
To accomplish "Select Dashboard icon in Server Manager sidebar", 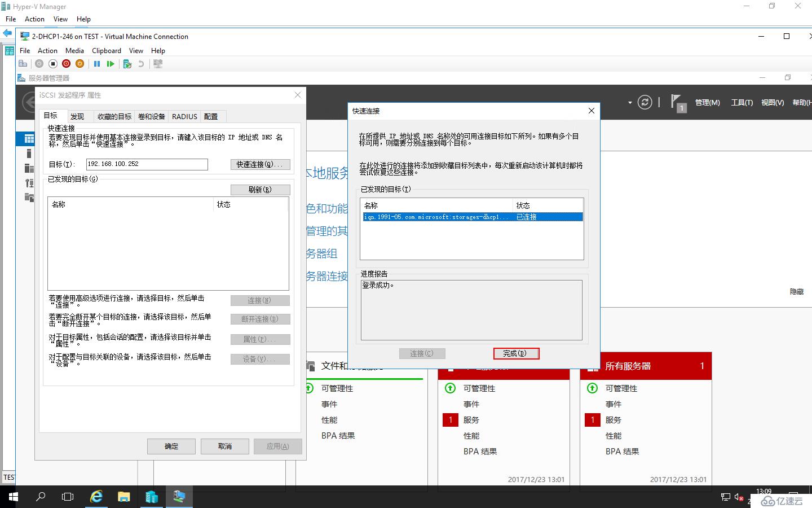I will (29, 139).
